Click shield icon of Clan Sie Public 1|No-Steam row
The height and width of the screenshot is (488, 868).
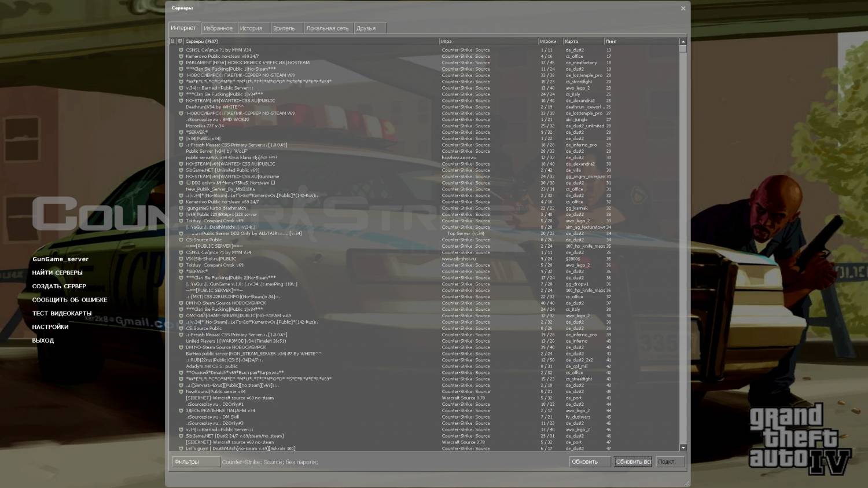pos(181,69)
